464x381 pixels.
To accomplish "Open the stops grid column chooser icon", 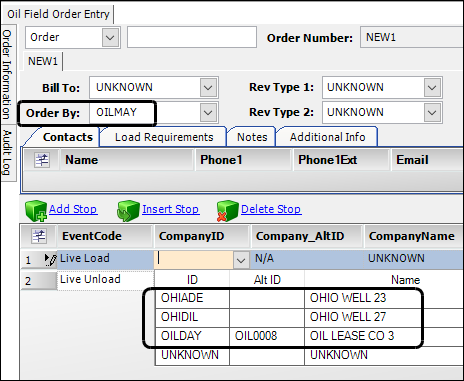I will pyautogui.click(x=39, y=236).
